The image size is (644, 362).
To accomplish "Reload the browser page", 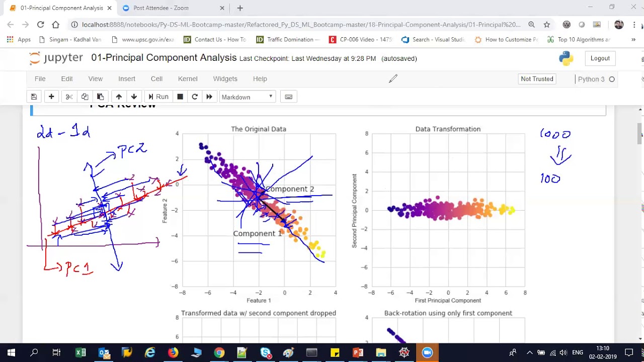I will tap(40, 24).
